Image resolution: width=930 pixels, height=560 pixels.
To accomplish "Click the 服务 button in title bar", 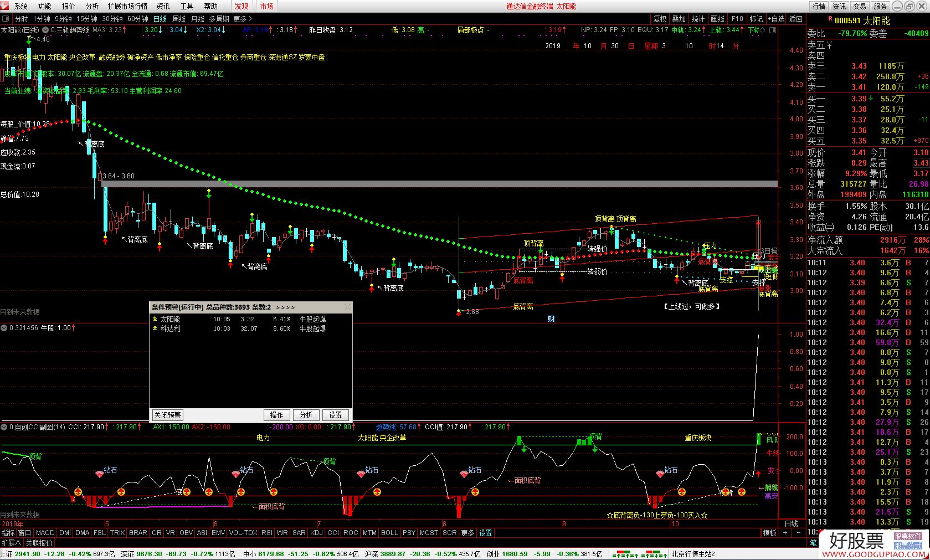I will click(x=880, y=6).
